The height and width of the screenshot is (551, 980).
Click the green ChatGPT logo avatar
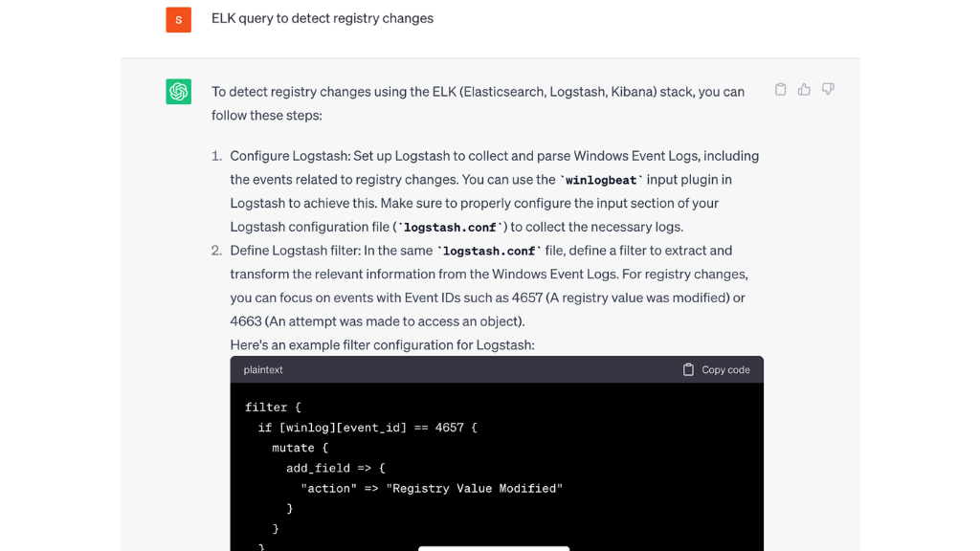tap(178, 91)
